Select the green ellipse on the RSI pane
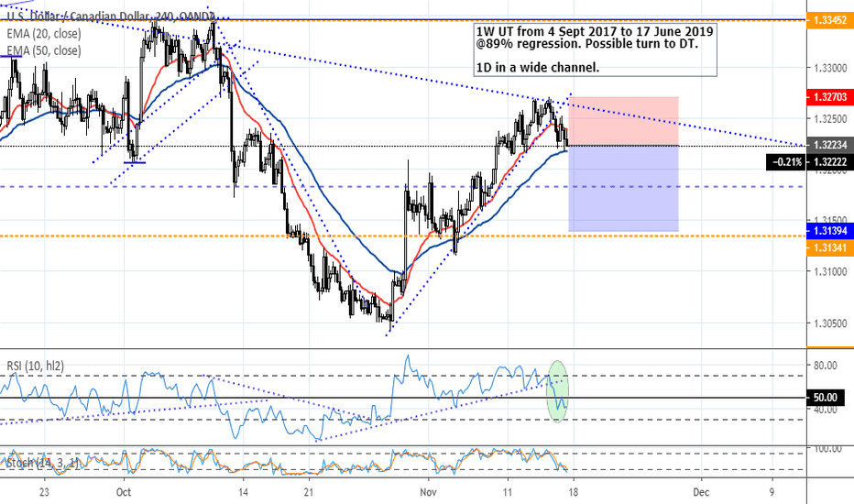 pos(558,391)
